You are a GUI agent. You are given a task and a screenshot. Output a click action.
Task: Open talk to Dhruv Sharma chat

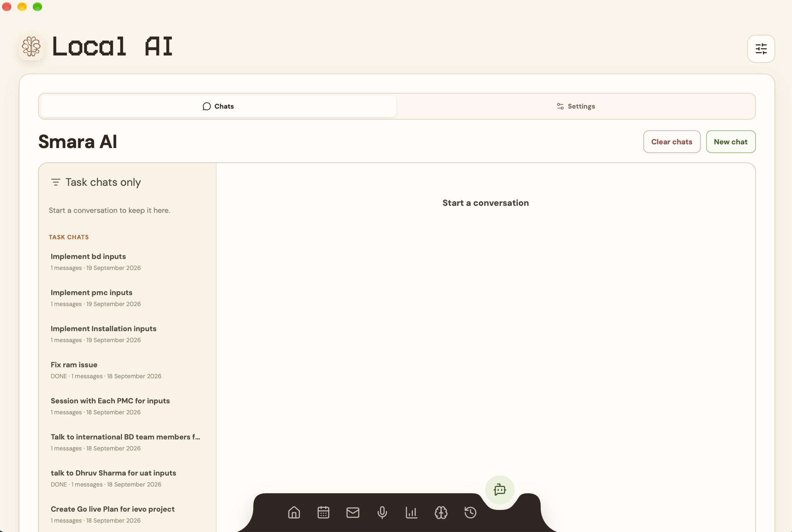tap(127, 479)
